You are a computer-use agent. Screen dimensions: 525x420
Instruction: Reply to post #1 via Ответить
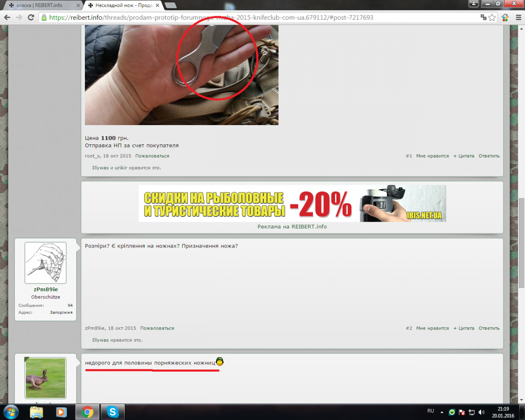click(x=489, y=156)
